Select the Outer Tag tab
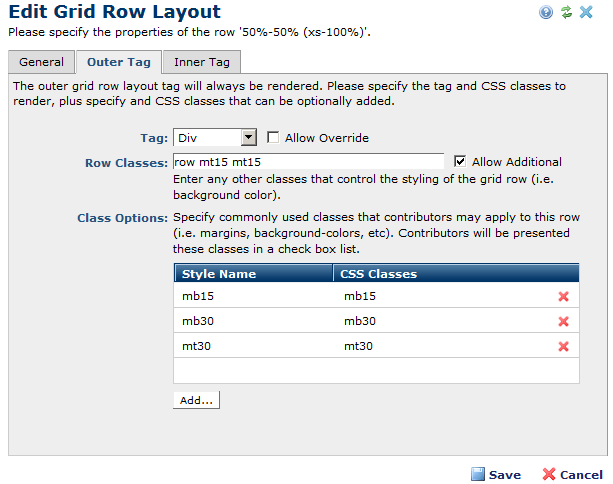The image size is (613, 484). (x=118, y=62)
